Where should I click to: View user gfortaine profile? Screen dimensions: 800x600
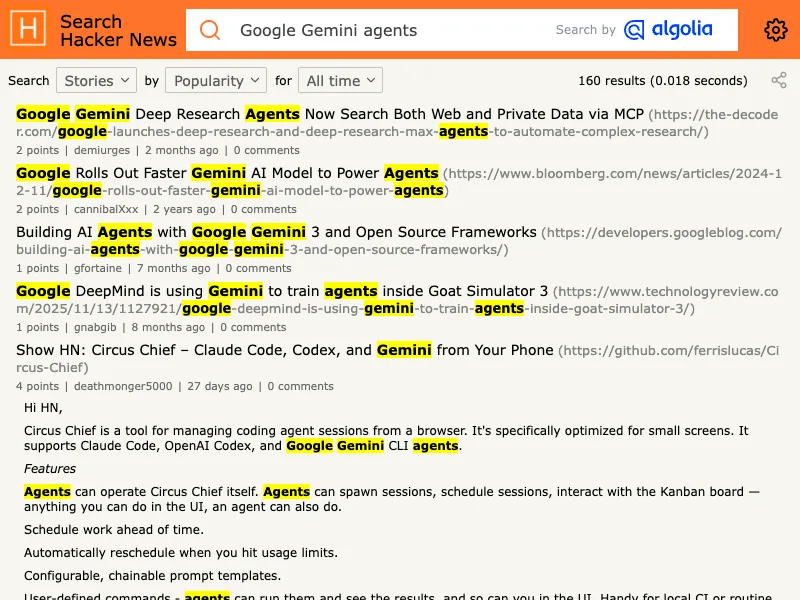[x=98, y=268]
